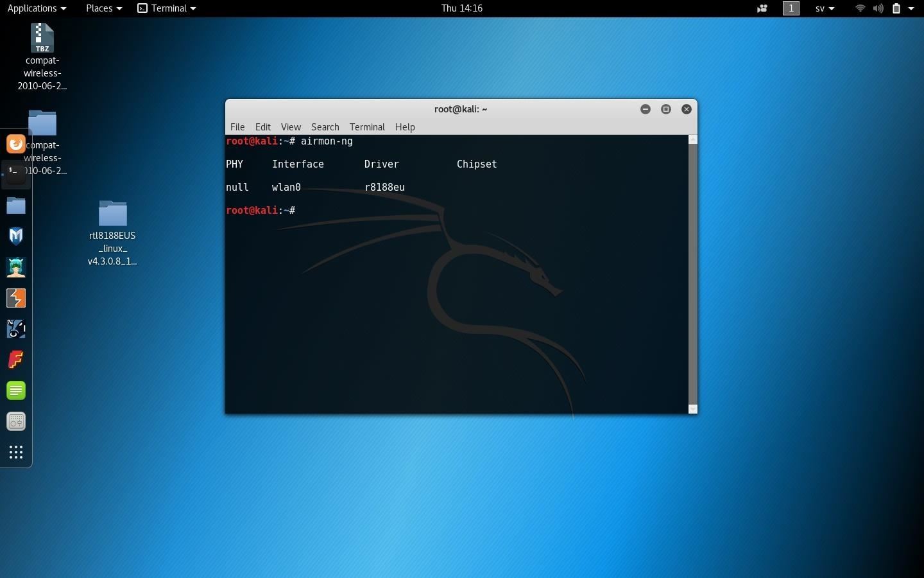Viewport: 924px width, 578px height.
Task: Launch Armitage from the dock
Action: tap(16, 267)
